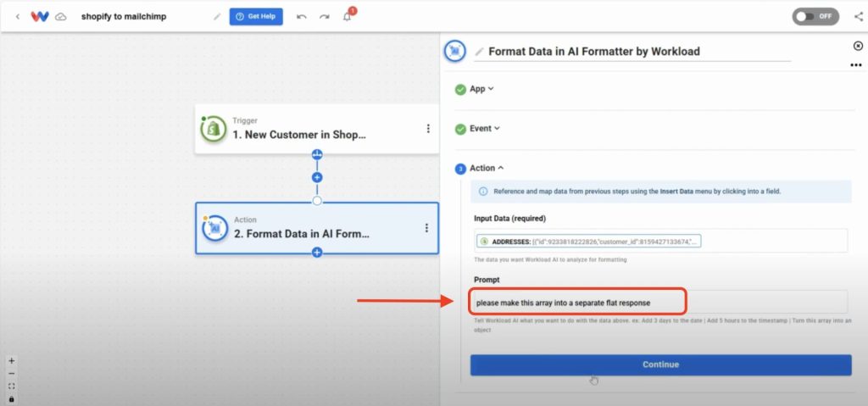This screenshot has width=868, height=406.
Task: Select the Format Data in AI Formatter step
Action: click(317, 228)
